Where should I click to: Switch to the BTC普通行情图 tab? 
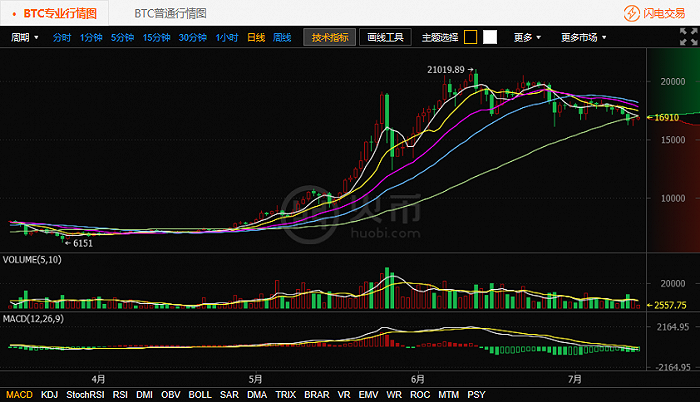pyautogui.click(x=170, y=13)
